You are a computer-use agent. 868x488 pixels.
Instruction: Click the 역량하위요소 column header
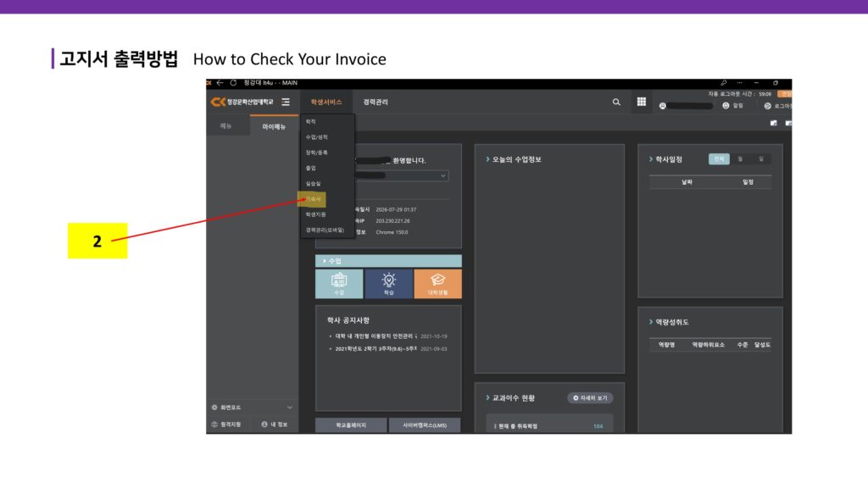(x=708, y=345)
